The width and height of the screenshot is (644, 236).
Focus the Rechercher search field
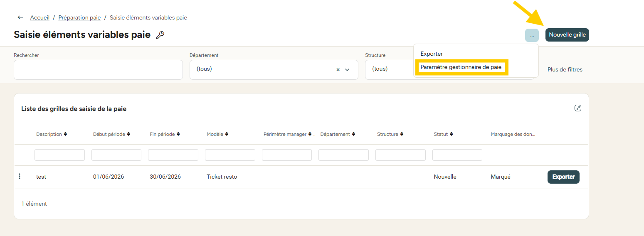pyautogui.click(x=98, y=69)
